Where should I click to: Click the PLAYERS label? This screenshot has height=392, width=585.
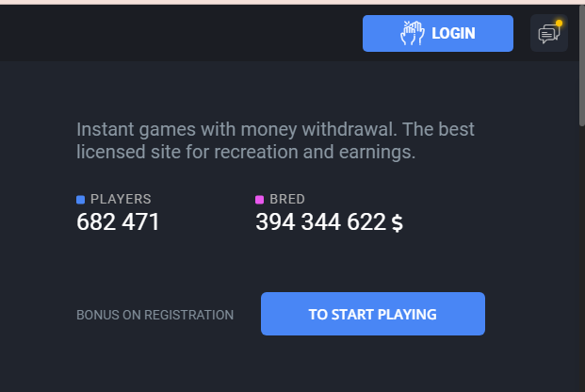point(121,199)
